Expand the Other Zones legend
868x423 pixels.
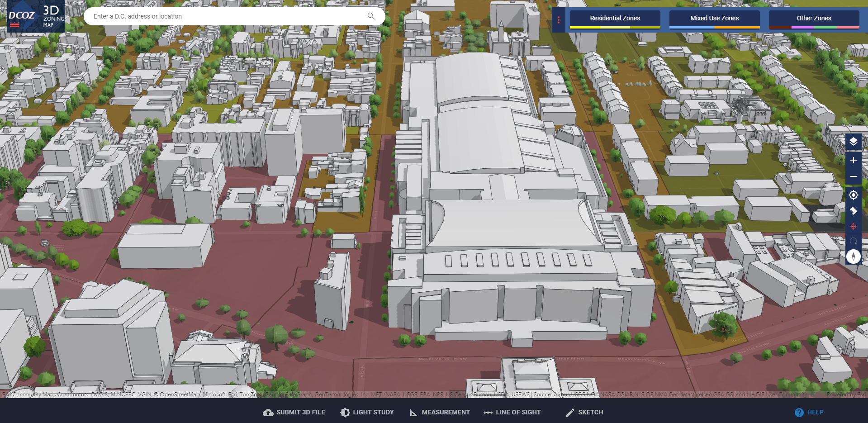click(814, 19)
